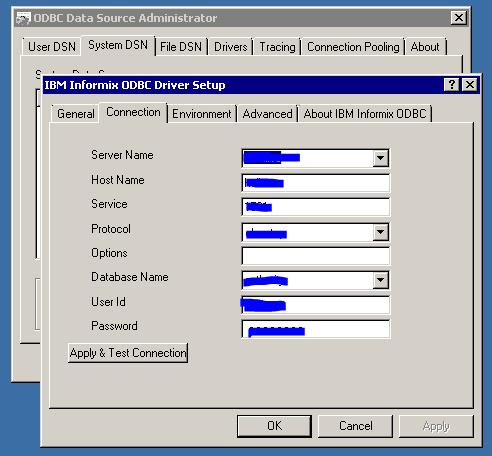Open About tab in ODBC Administrator

coord(425,47)
